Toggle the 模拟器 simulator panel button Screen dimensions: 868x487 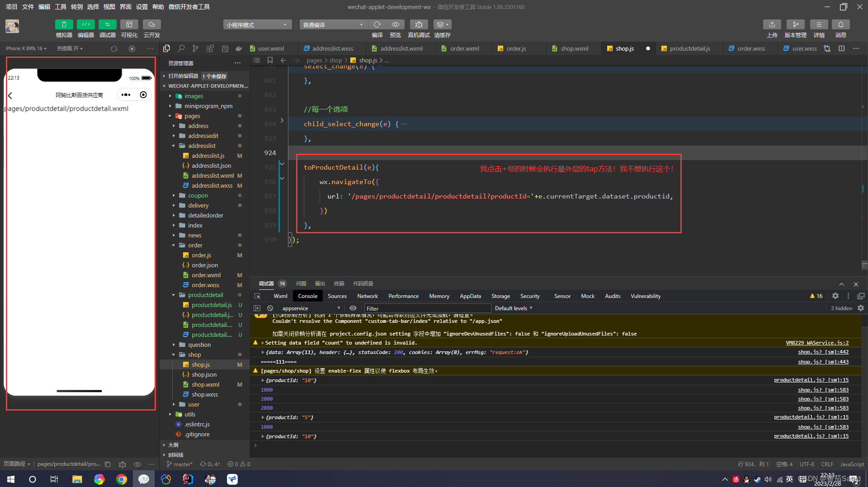[64, 24]
